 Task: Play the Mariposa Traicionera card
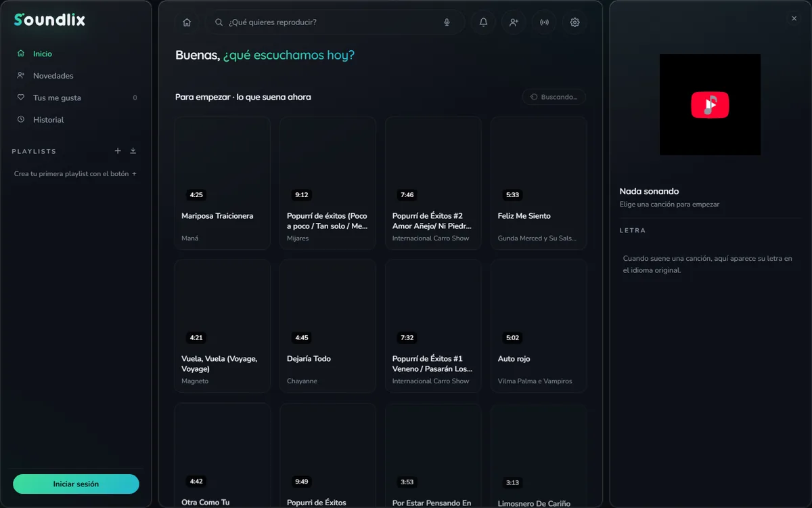coord(222,183)
